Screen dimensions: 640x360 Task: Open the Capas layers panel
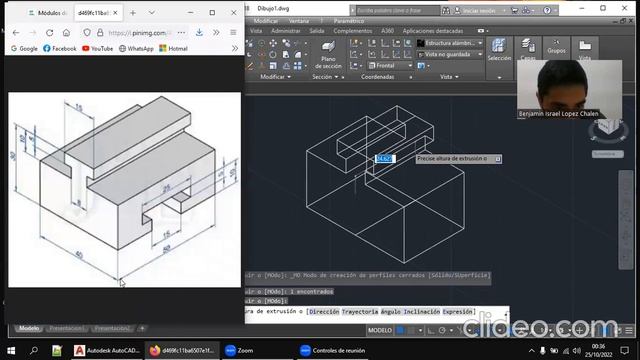pos(528,49)
